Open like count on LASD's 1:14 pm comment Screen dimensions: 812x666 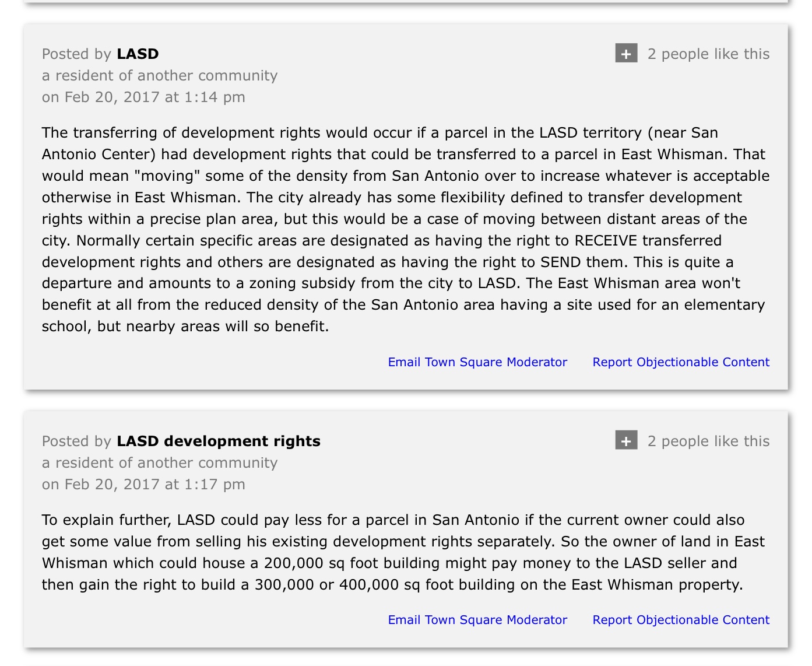[708, 54]
